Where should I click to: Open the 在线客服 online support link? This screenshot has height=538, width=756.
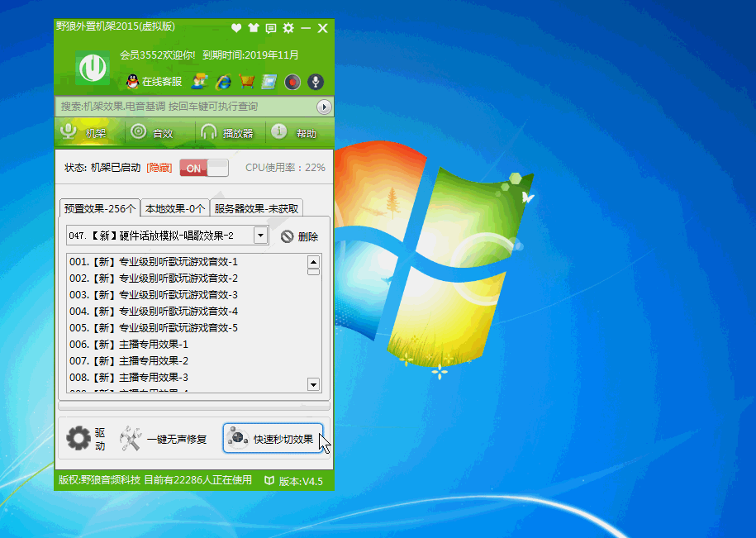161,82
